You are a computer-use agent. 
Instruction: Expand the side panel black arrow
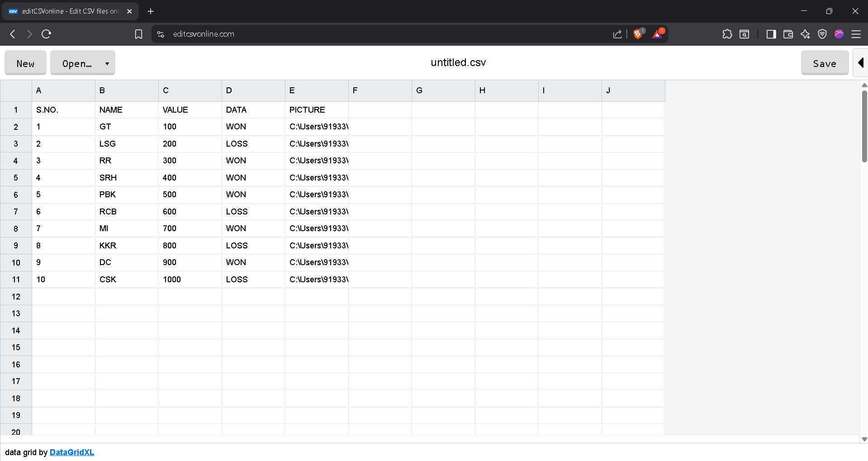coord(861,63)
